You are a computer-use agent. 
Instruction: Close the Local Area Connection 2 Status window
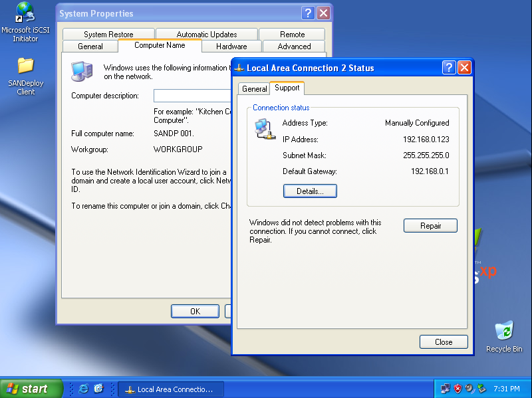tap(464, 68)
